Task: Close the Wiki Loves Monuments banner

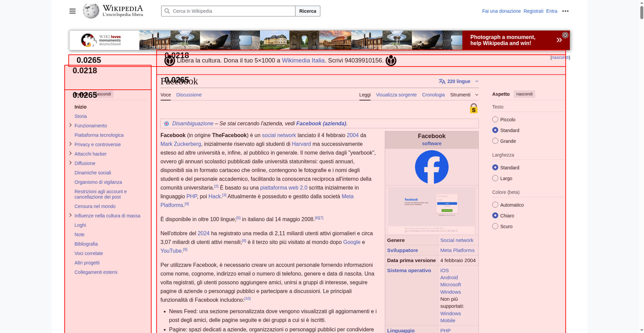Action: click(x=565, y=35)
